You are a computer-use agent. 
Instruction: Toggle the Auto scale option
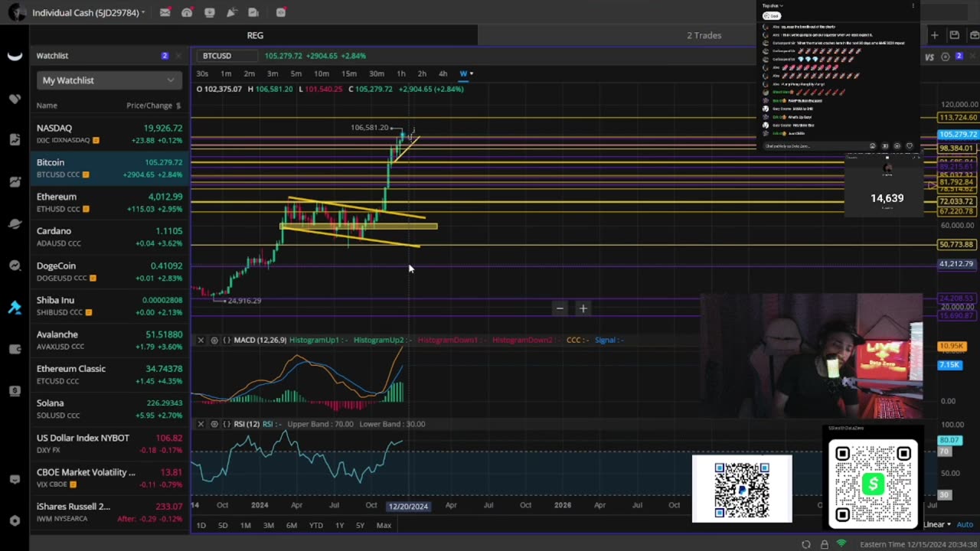click(965, 524)
